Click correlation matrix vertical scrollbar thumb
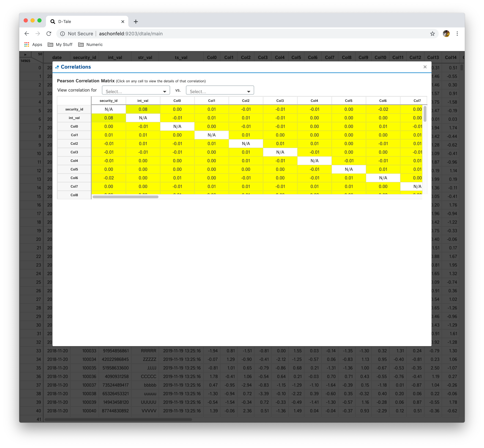 tap(425, 114)
